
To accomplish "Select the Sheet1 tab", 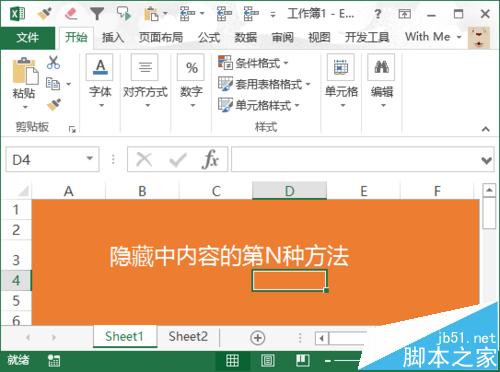I will point(124,337).
